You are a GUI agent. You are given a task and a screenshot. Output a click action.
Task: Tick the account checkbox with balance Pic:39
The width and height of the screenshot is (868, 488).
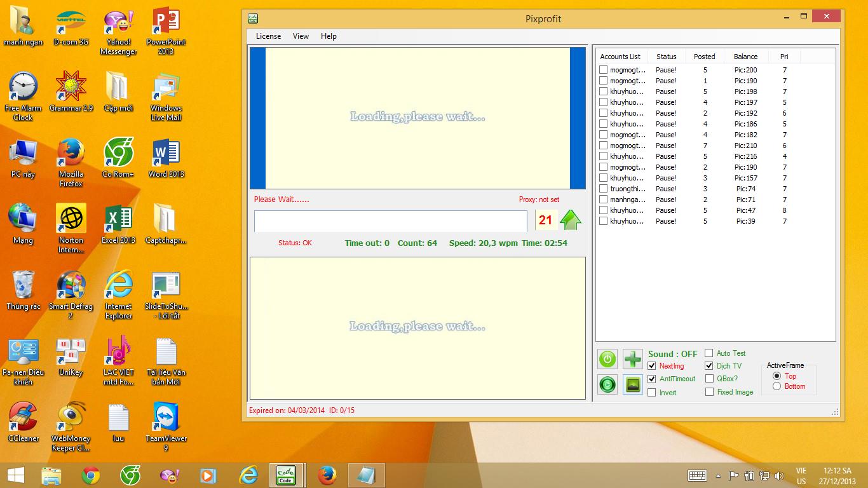point(604,221)
